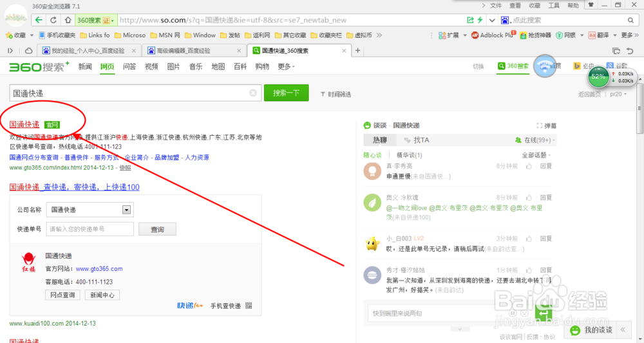Open the 时间筛选 time filter

336,95
